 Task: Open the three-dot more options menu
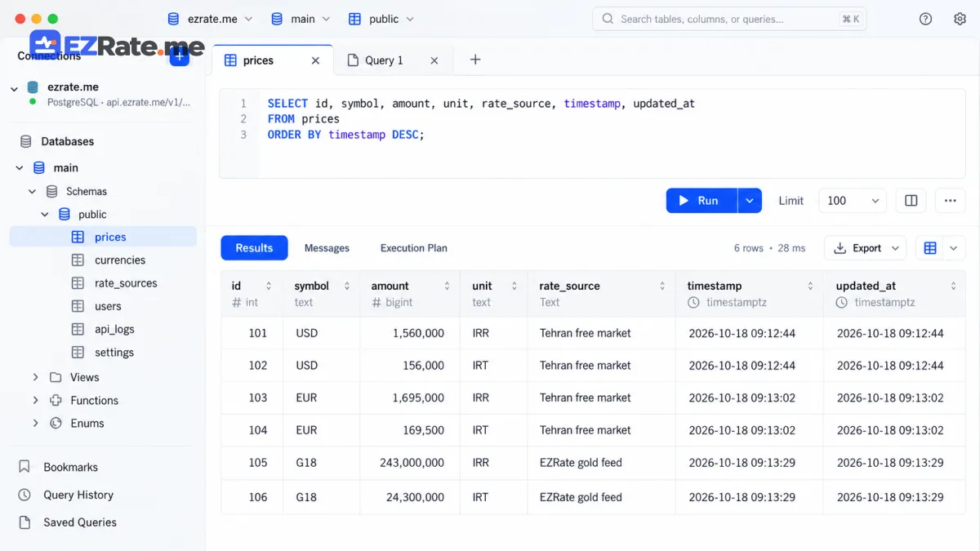tap(951, 201)
